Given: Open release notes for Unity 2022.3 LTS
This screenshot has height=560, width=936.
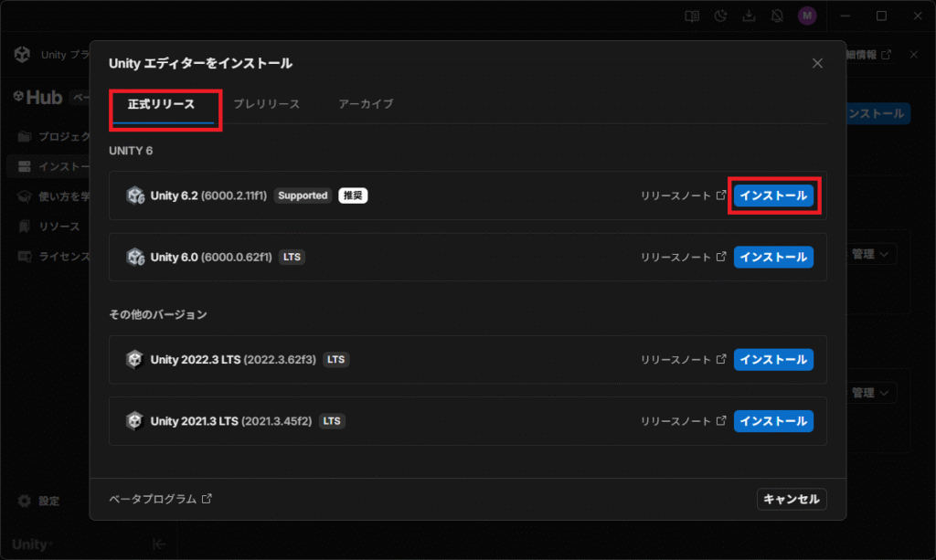Looking at the screenshot, I should (683, 359).
